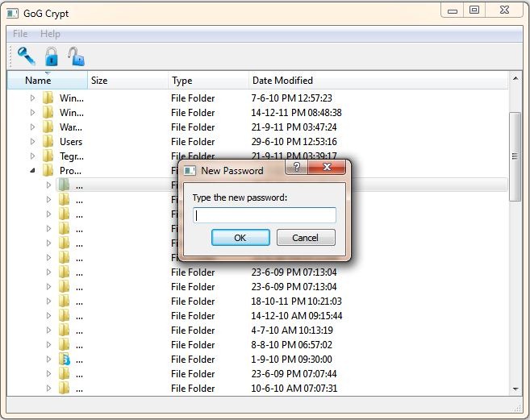Expand the Tegr... folder

pos(33,156)
